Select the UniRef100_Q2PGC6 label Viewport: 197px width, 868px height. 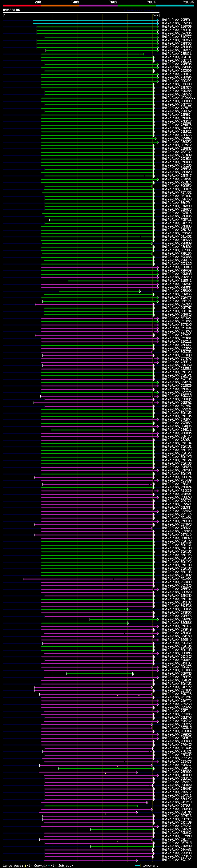(177, 135)
